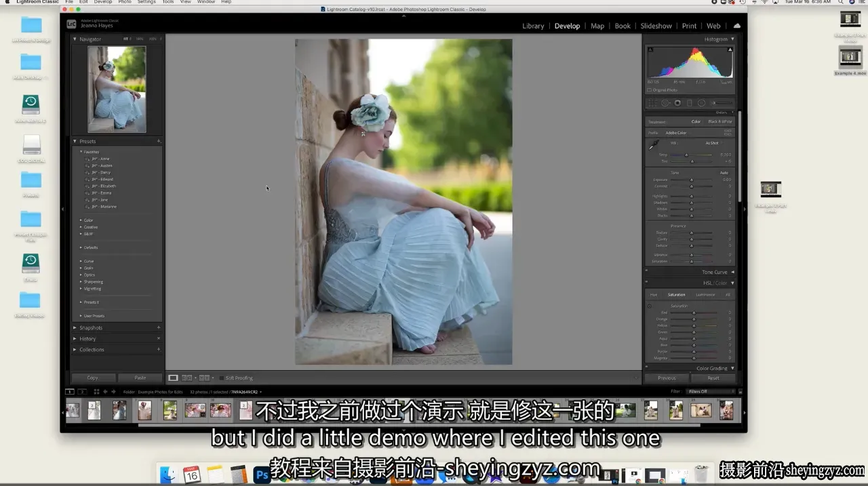
Task: Expand the Snapshots panel
Action: click(75, 328)
